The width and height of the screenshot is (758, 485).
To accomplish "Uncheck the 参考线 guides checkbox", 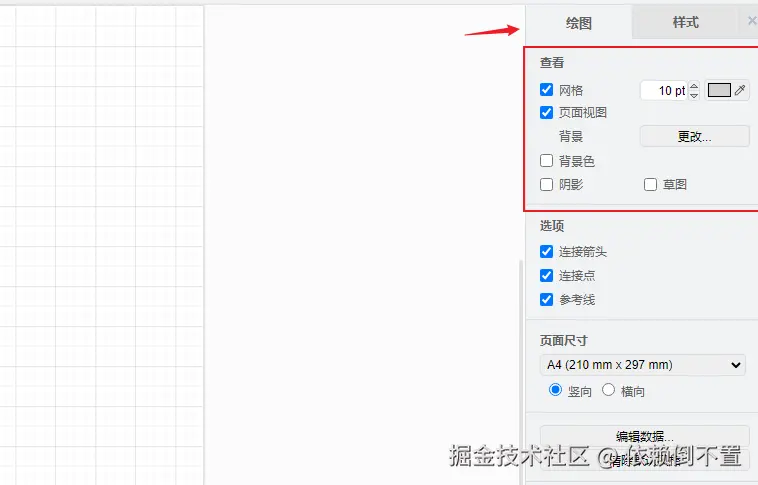I will [546, 299].
